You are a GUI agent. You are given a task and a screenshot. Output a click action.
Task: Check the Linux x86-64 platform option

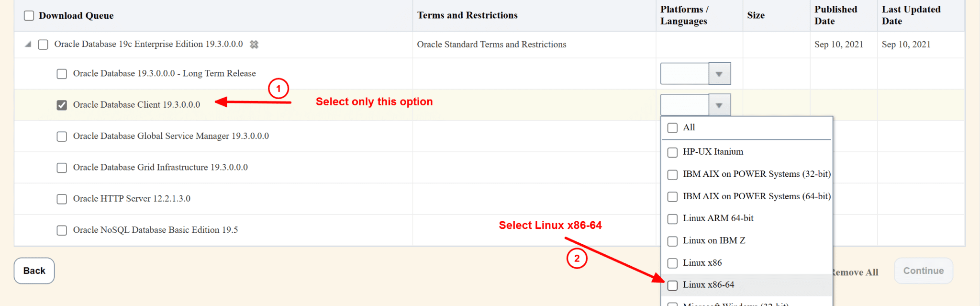click(672, 285)
